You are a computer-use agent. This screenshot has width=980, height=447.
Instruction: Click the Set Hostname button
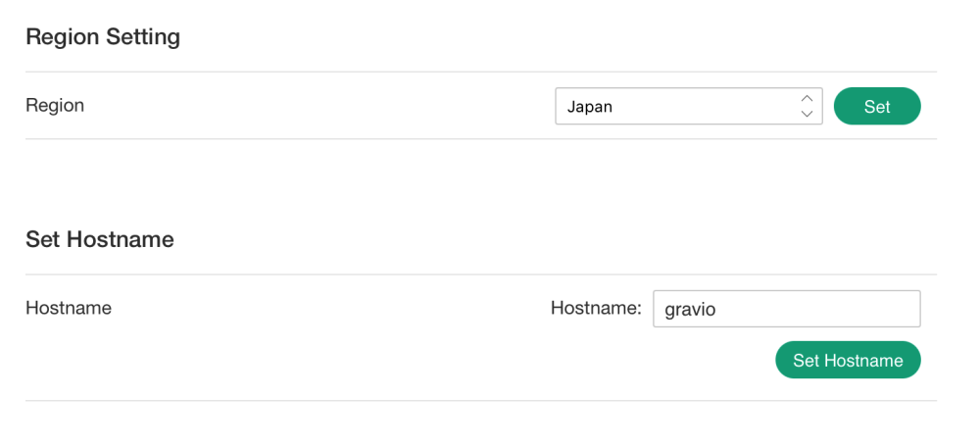[848, 360]
